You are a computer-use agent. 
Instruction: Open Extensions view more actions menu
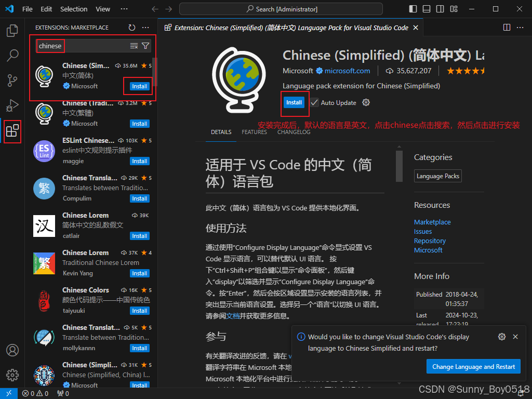click(x=145, y=28)
